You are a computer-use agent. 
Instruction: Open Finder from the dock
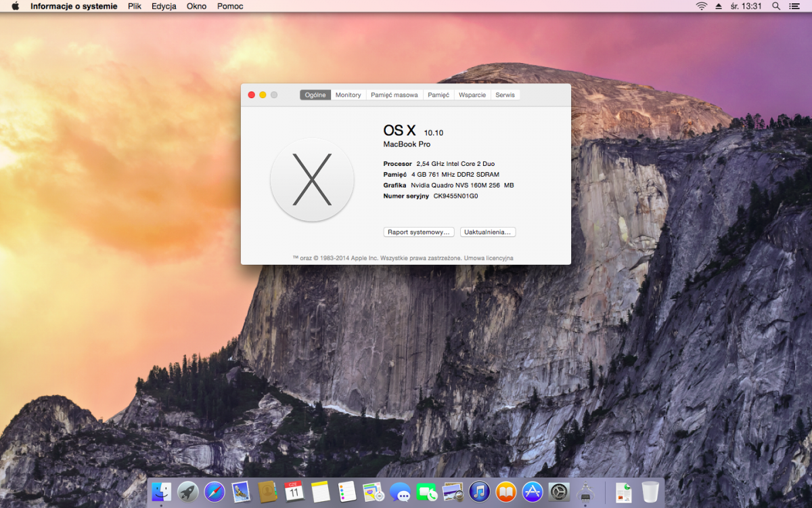[161, 492]
